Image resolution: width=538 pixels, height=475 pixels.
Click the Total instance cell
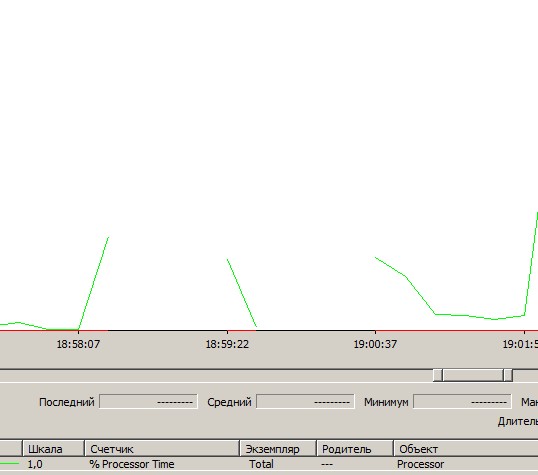pyautogui.click(x=261, y=464)
